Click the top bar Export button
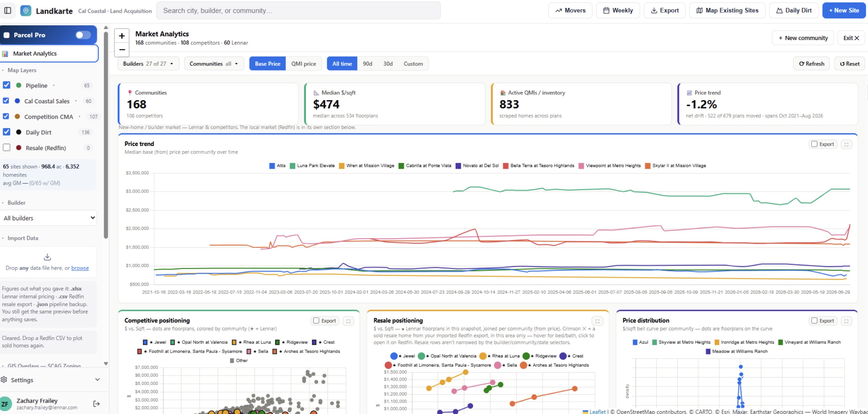The image size is (868, 414). point(665,10)
